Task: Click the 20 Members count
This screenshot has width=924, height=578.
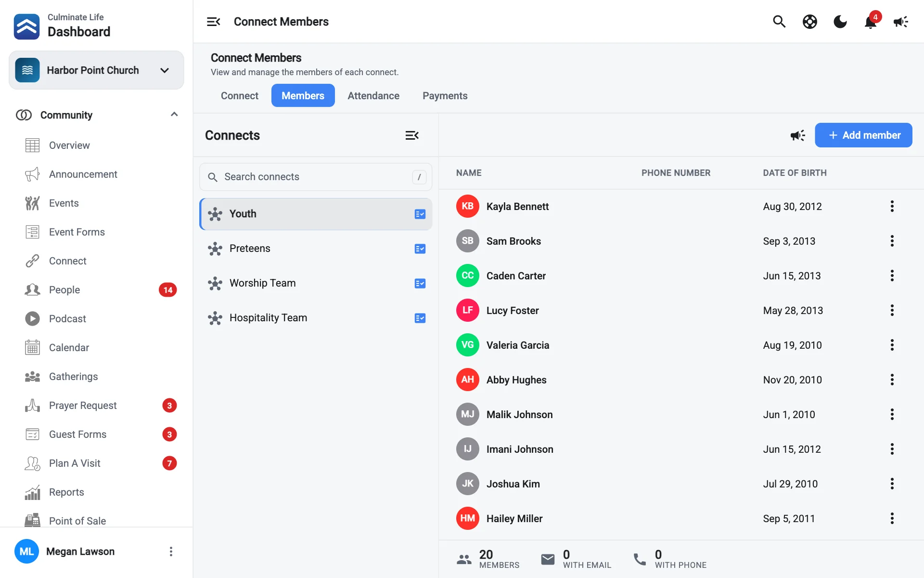Action: click(488, 559)
